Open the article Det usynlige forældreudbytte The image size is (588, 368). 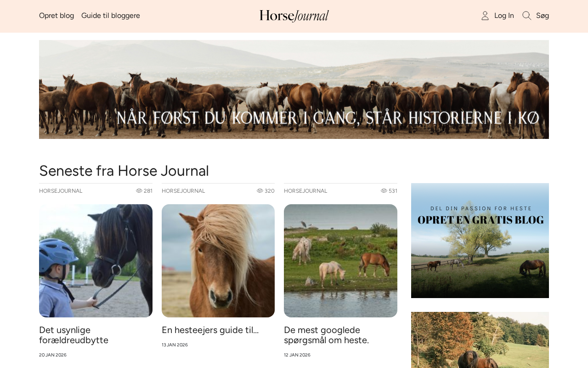coord(73,335)
